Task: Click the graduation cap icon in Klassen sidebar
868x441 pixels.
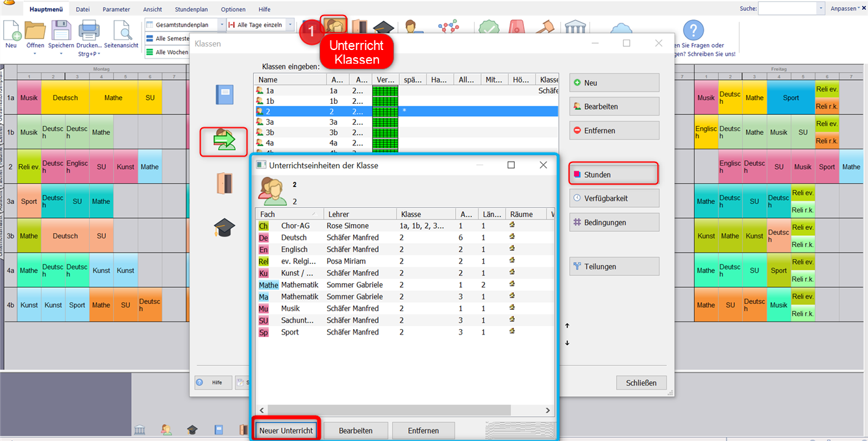Action: [224, 227]
